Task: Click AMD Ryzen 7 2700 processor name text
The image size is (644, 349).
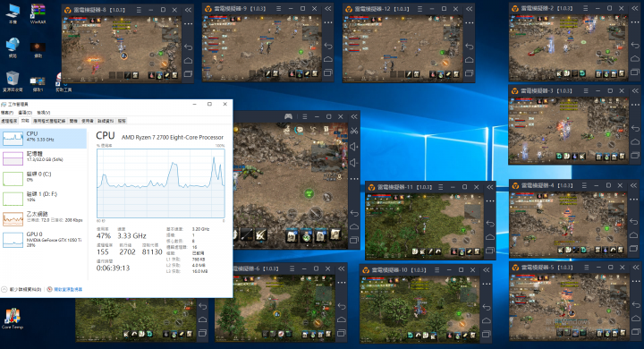Action: 173,137
